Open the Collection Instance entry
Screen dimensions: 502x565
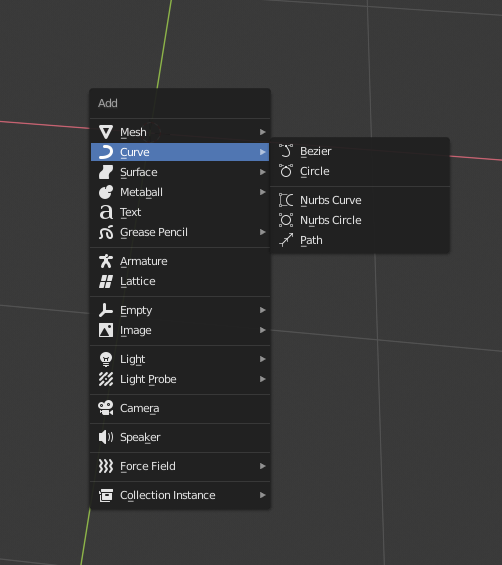pyautogui.click(x=180, y=495)
